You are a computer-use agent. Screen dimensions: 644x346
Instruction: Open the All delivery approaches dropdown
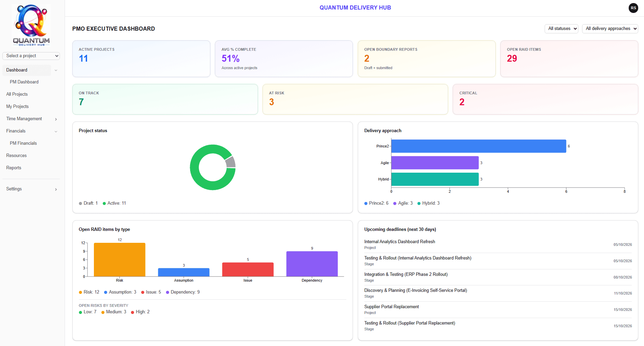610,29
